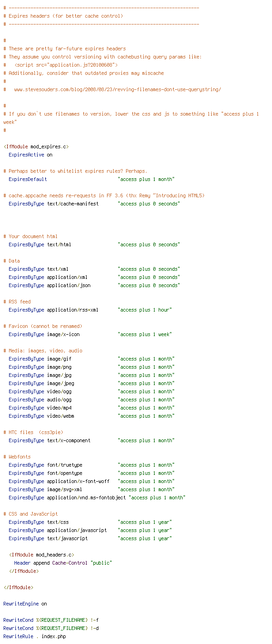
Task: Click the font/opentype MIME type
Action: [x=65, y=473]
